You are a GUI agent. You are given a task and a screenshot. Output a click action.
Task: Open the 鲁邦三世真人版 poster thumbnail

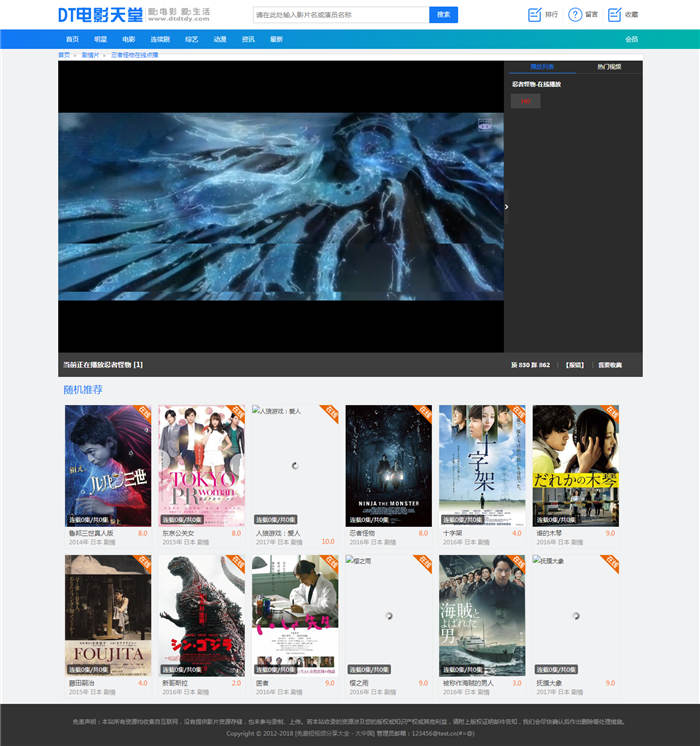coord(108,465)
